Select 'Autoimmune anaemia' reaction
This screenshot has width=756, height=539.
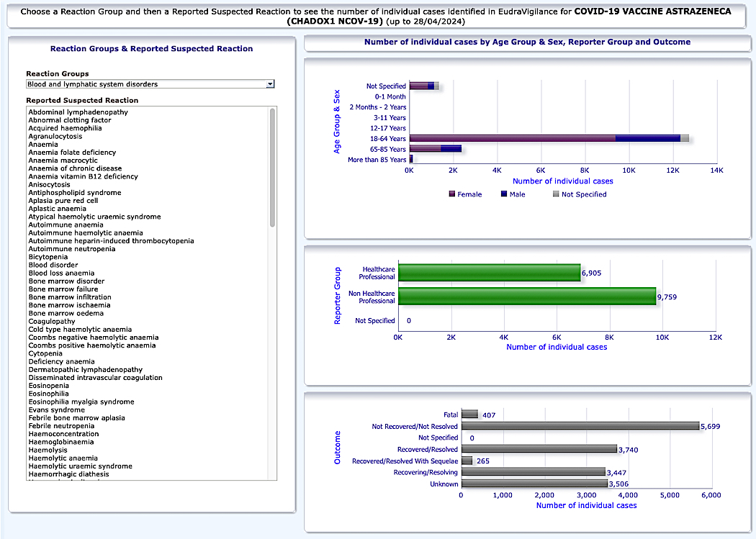[x=66, y=225]
